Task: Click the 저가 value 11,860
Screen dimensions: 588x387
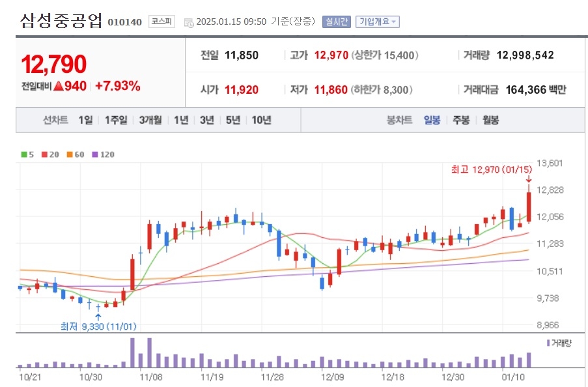Action: [x=331, y=90]
